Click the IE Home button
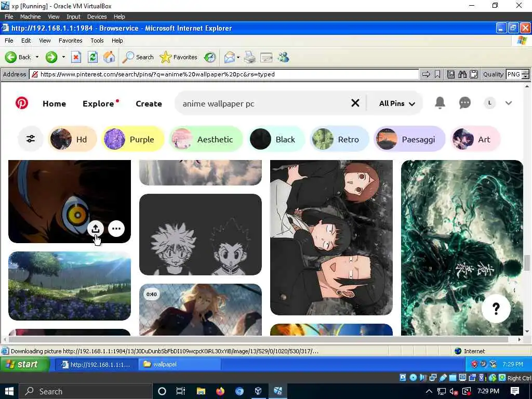 click(109, 57)
